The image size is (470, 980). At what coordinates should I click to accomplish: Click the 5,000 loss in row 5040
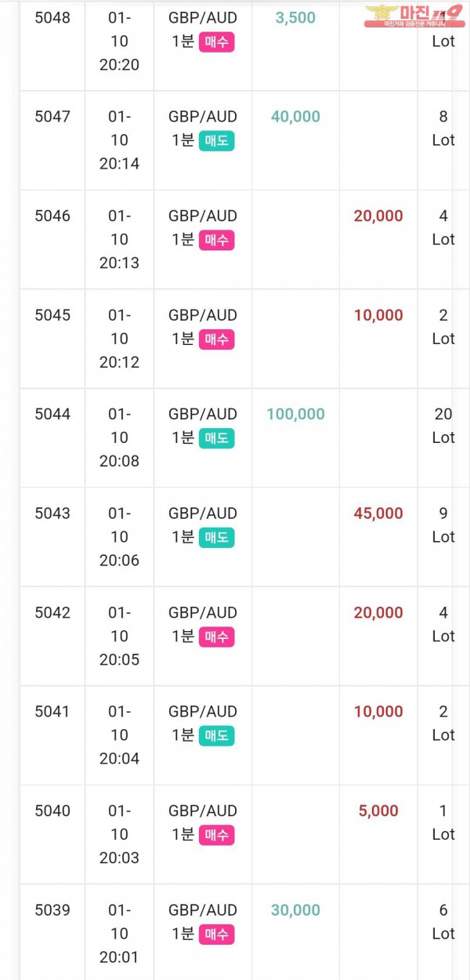[x=378, y=811]
